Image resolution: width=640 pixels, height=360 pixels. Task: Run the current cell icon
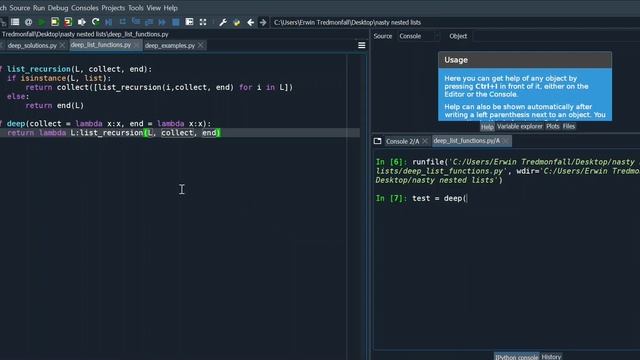[x=55, y=22]
